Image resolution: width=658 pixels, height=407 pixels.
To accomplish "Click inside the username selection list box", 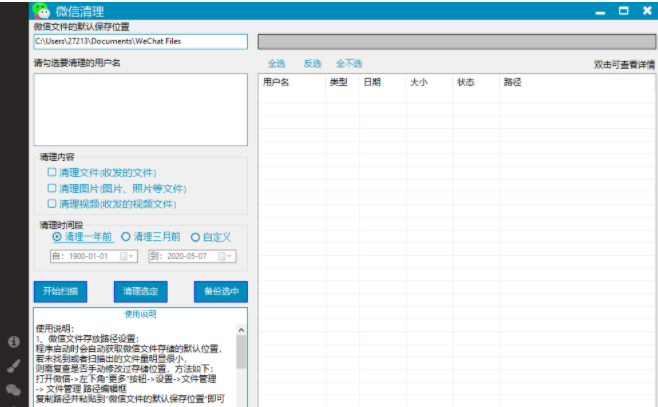I will [x=141, y=110].
